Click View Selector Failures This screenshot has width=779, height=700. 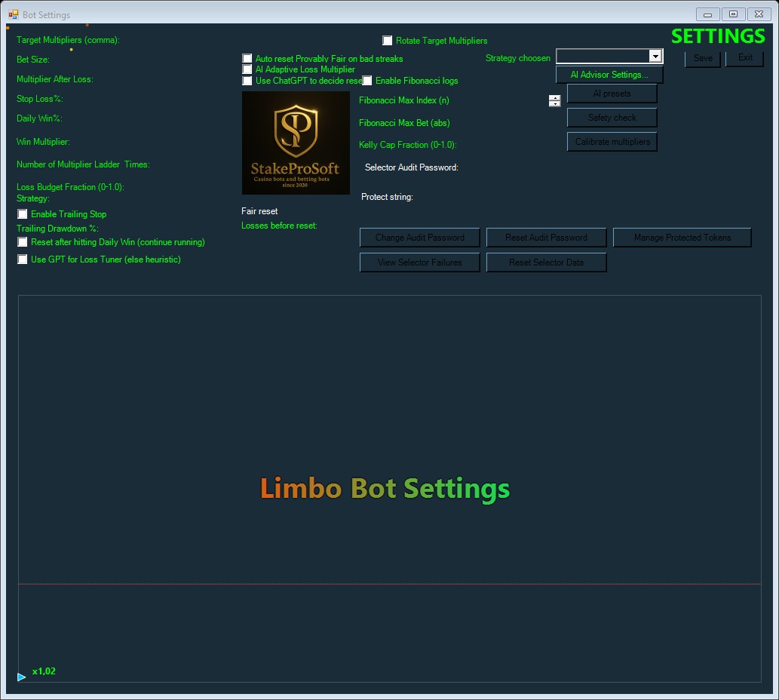click(419, 262)
